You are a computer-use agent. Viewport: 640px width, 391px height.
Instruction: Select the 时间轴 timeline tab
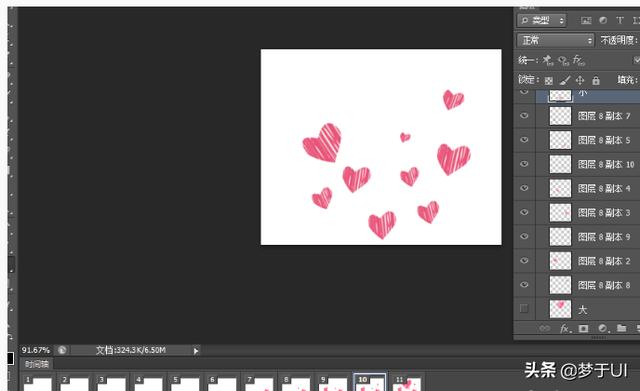pos(36,364)
